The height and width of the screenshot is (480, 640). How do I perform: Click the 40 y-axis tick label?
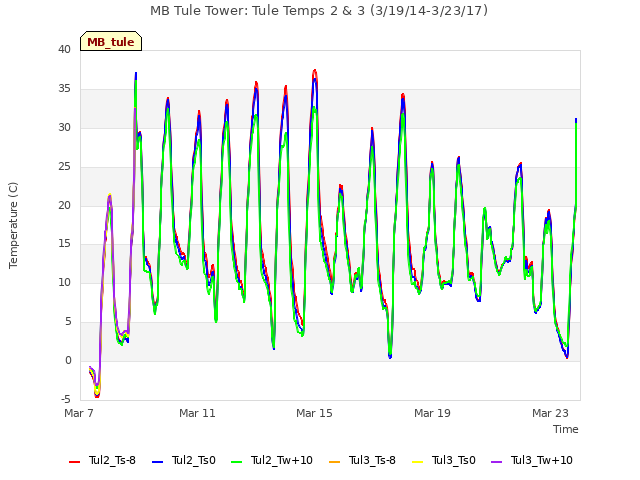64,50
